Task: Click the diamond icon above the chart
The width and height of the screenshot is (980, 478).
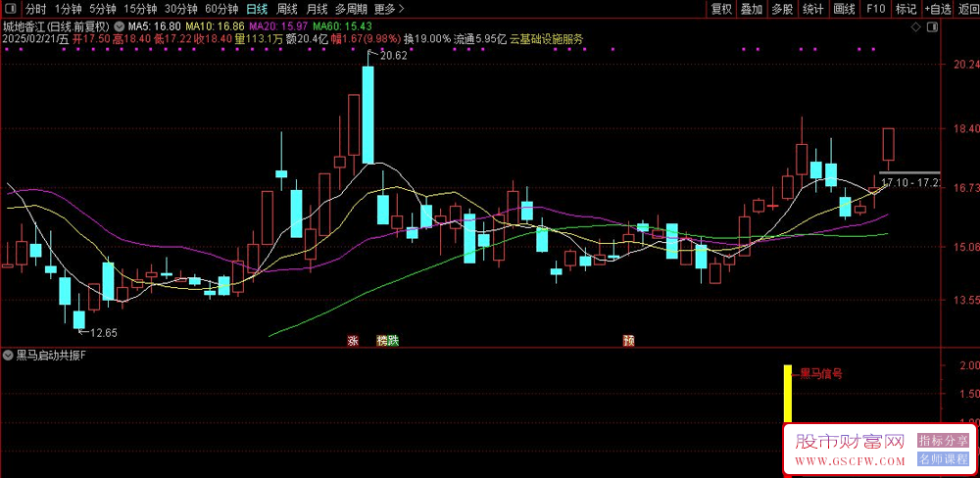Action: (x=915, y=26)
